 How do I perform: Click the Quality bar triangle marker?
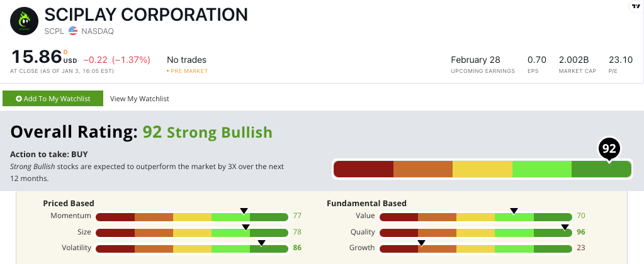565,227
